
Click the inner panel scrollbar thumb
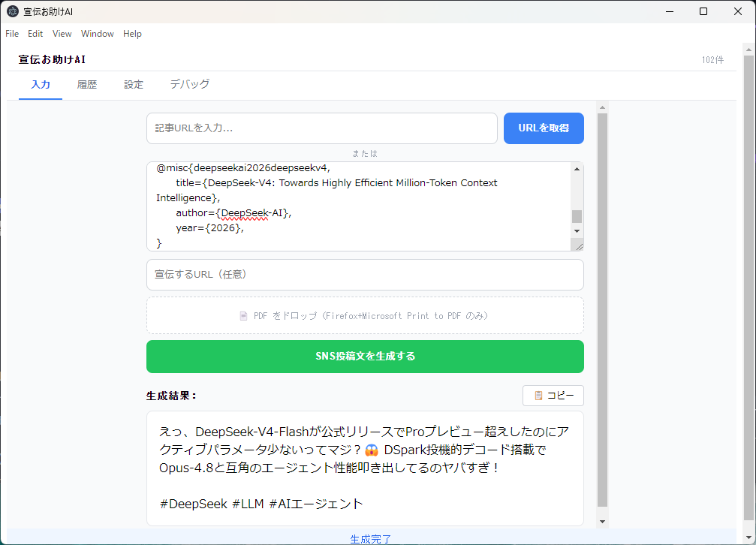(x=602, y=310)
